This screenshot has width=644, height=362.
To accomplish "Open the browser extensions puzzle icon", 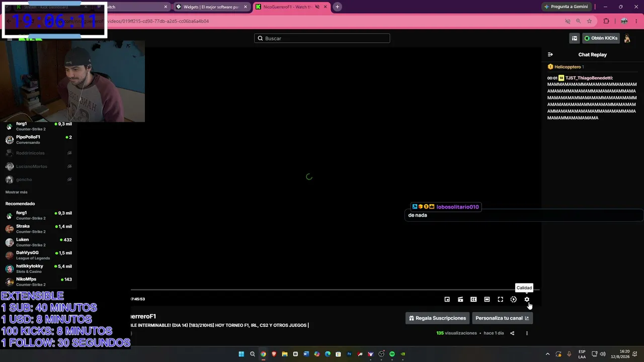I will (606, 21).
